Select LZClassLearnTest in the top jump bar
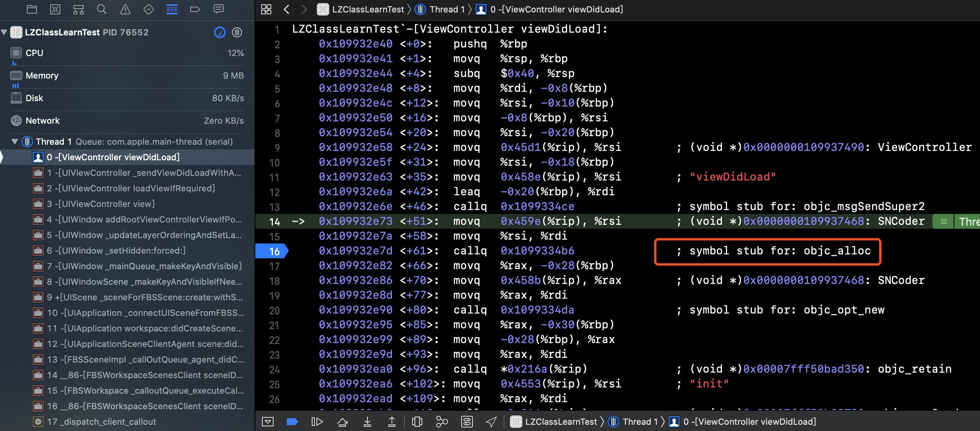This screenshot has width=980, height=431. tap(368, 9)
